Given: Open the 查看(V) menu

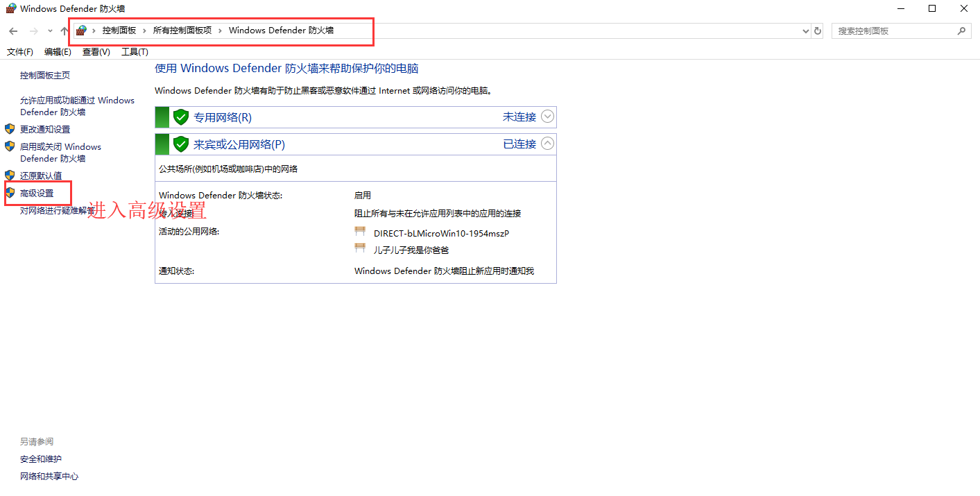Looking at the screenshot, I should (x=96, y=52).
